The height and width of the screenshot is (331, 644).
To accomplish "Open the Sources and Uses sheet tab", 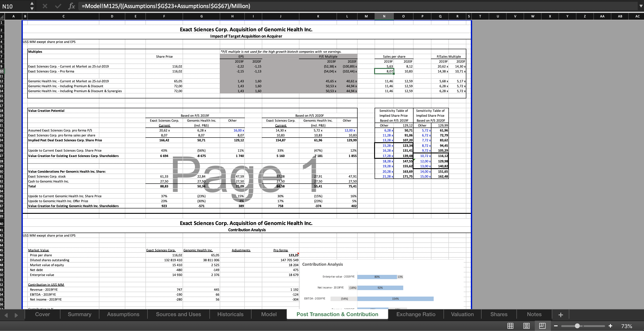I will (x=179, y=314).
